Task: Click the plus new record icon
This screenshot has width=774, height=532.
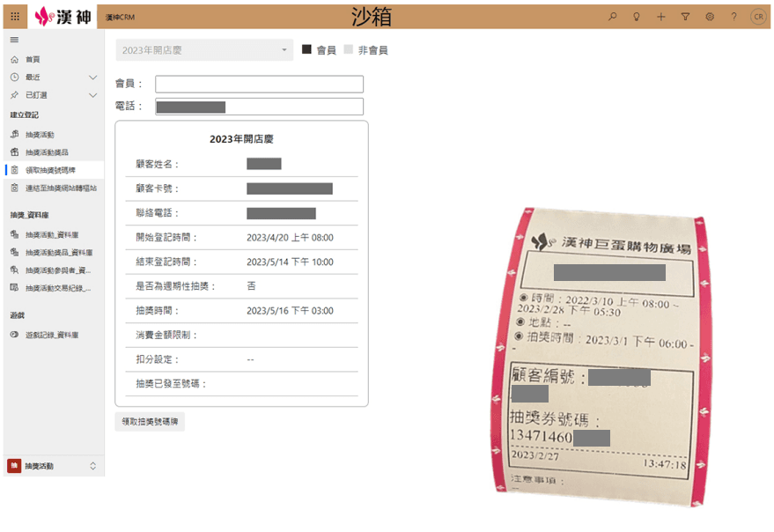Action: [661, 17]
